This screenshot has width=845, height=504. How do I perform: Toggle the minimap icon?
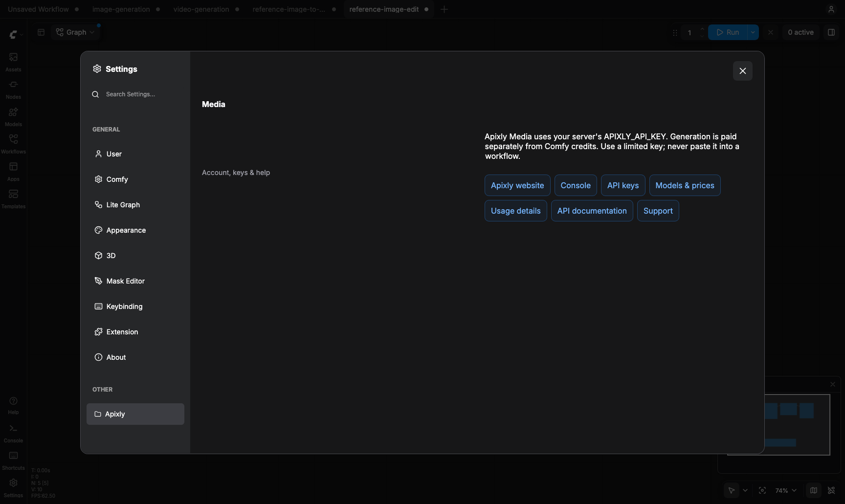(x=813, y=490)
